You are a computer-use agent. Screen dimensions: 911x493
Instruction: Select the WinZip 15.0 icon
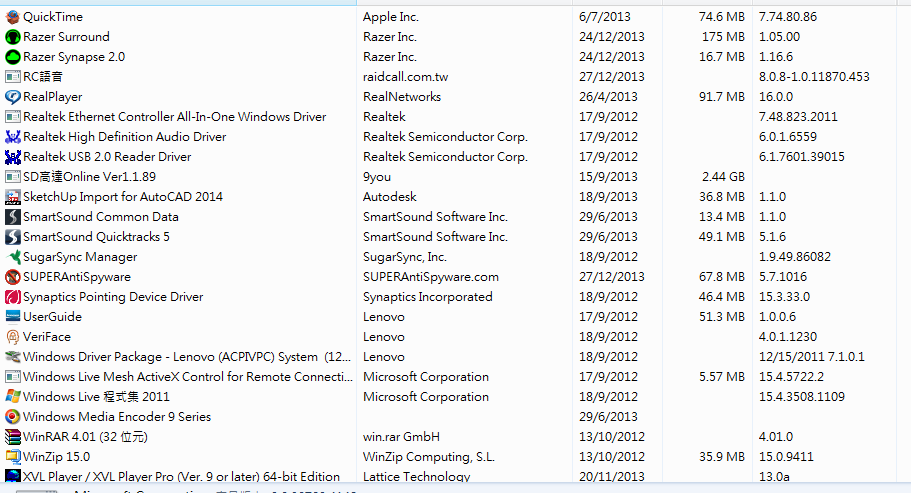(12, 457)
